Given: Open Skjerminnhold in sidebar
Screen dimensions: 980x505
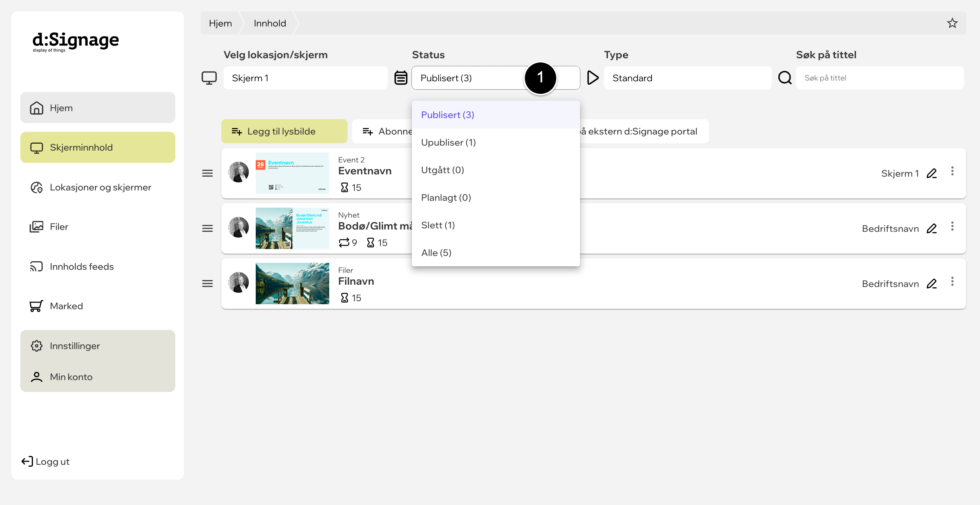Looking at the screenshot, I should (x=98, y=148).
